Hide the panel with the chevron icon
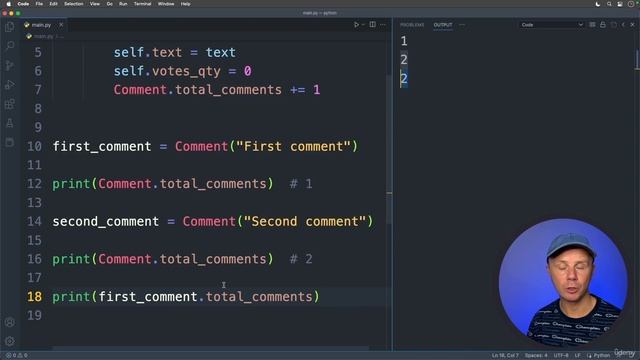This screenshot has width=640, height=360. pyautogui.click(x=623, y=25)
